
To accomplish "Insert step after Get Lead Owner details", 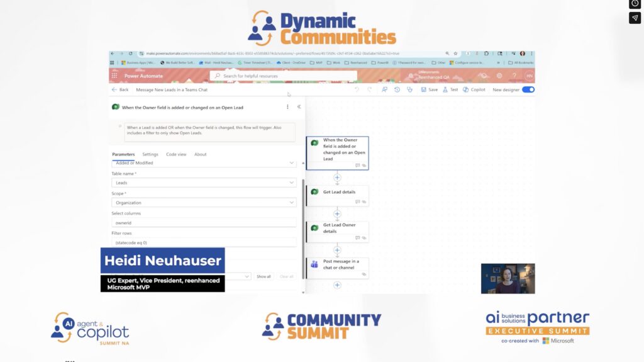I will click(x=337, y=250).
